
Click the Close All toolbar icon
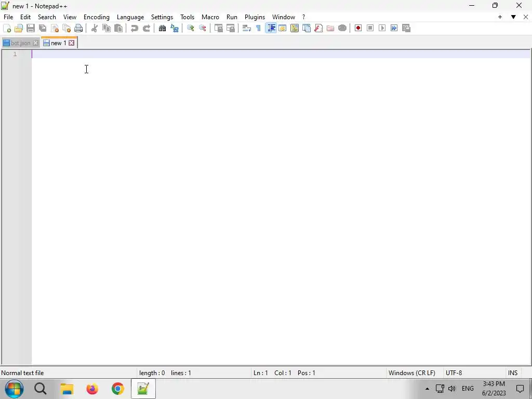(x=66, y=28)
